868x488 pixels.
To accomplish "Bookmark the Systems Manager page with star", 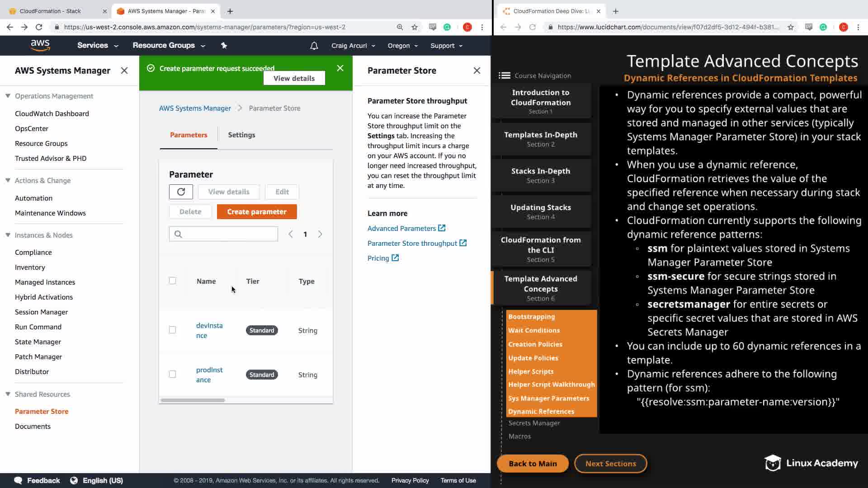I will pos(415,27).
